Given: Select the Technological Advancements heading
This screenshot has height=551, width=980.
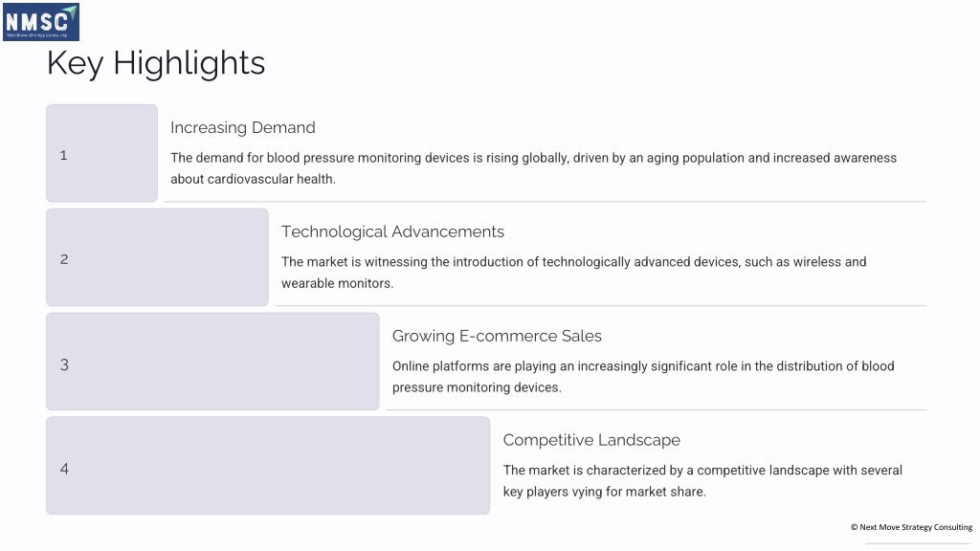Looking at the screenshot, I should pos(392,231).
